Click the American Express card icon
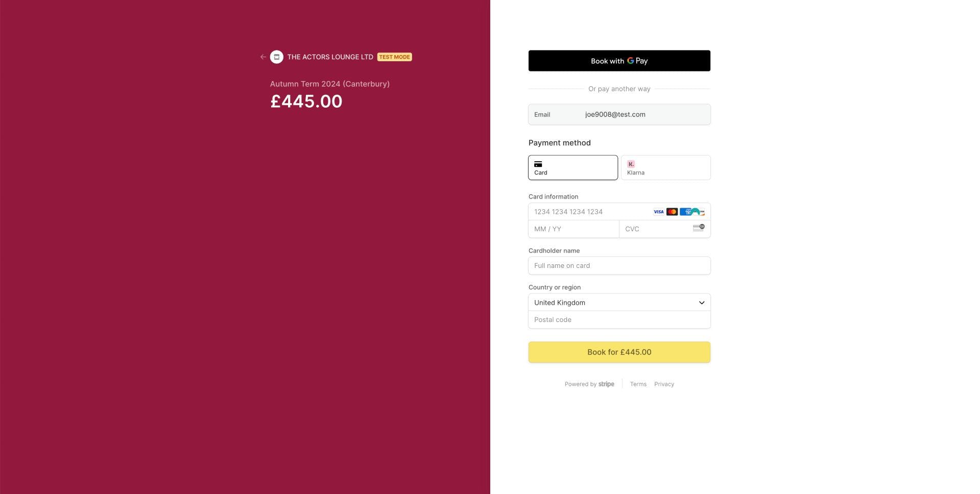This screenshot has width=980, height=494. click(x=685, y=212)
